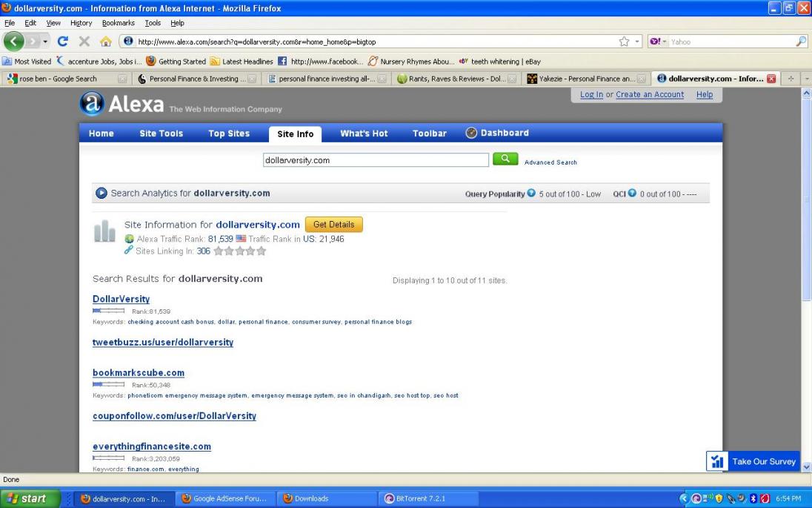This screenshot has width=812, height=508.
Task: Click the Take Our Survey button
Action: click(x=753, y=461)
